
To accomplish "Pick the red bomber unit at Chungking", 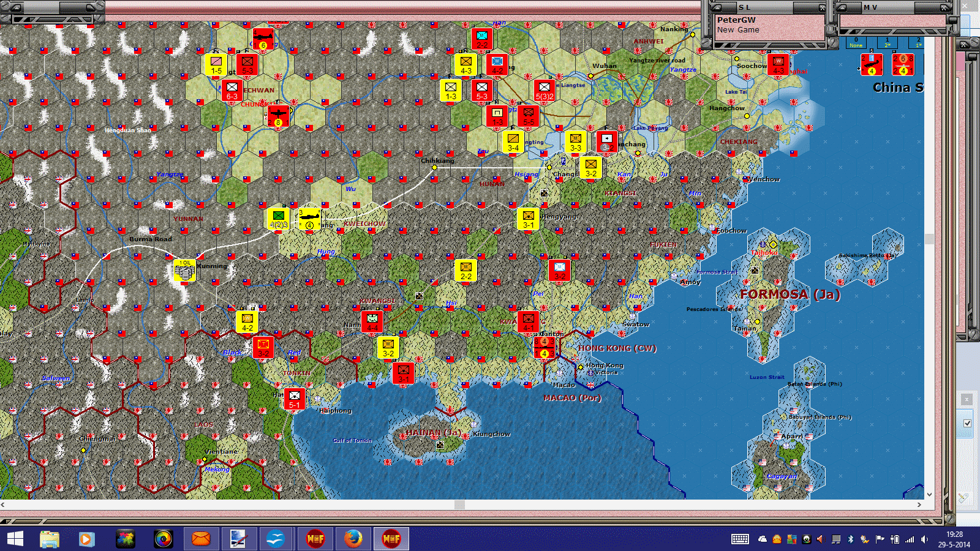I will [x=279, y=116].
